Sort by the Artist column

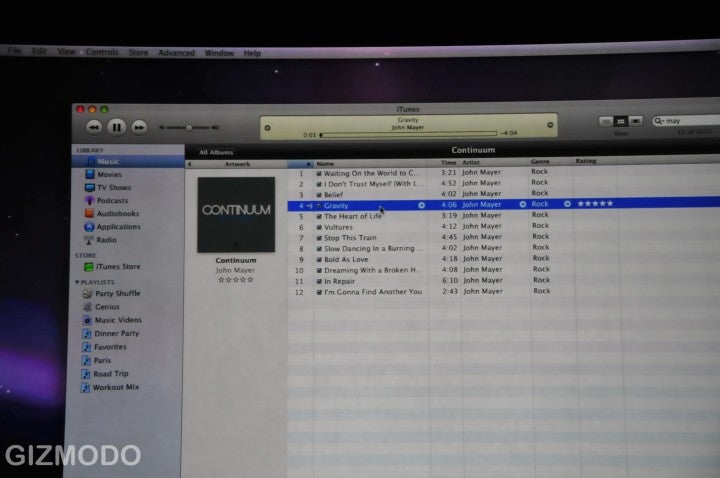(x=494, y=162)
